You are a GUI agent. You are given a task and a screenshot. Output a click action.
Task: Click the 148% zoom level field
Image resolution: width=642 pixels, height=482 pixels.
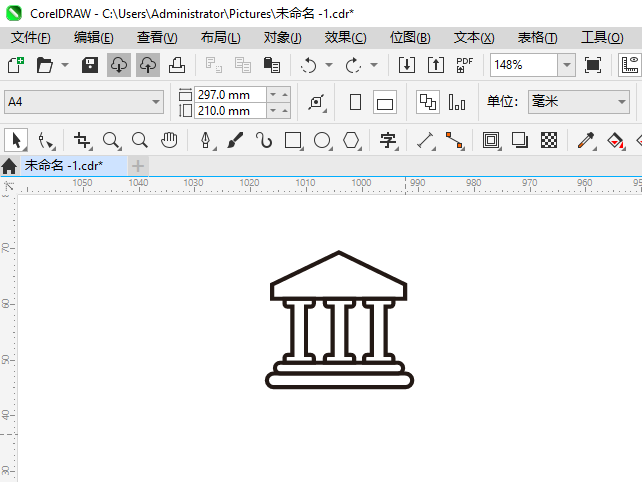point(524,65)
